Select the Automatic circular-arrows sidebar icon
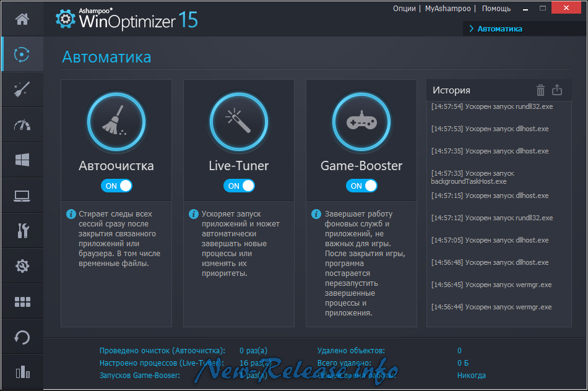The image size is (588, 391). (22, 54)
